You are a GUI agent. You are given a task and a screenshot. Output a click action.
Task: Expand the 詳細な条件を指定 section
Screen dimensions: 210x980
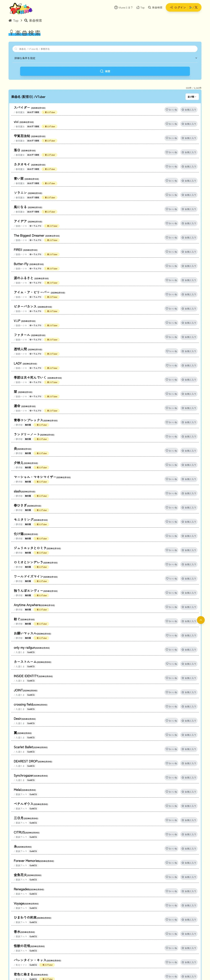coord(105,58)
